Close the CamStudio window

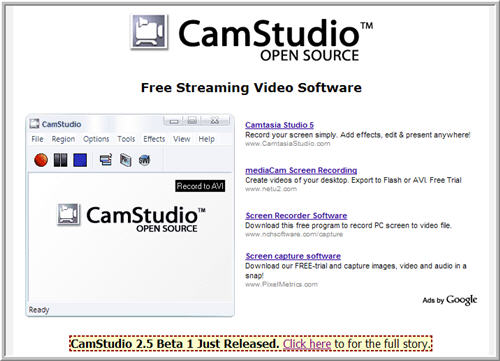215,121
